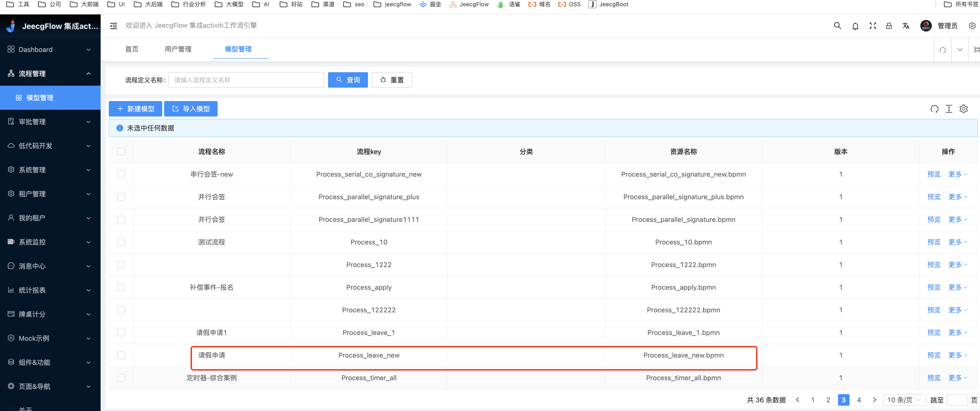
Task: Expand the Mock示例 sidebar menu
Action: pos(50,338)
